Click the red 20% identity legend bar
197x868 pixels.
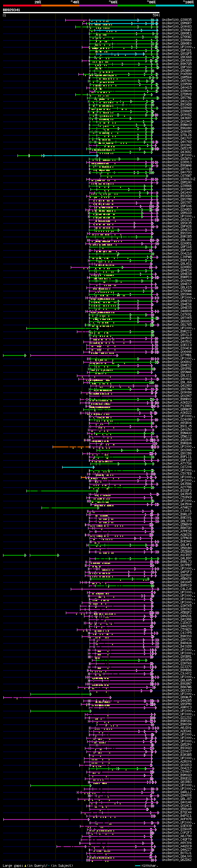(x=22, y=6)
